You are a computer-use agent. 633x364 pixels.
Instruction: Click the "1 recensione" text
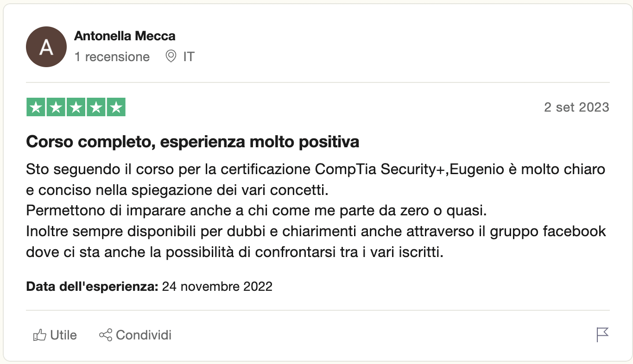(112, 56)
